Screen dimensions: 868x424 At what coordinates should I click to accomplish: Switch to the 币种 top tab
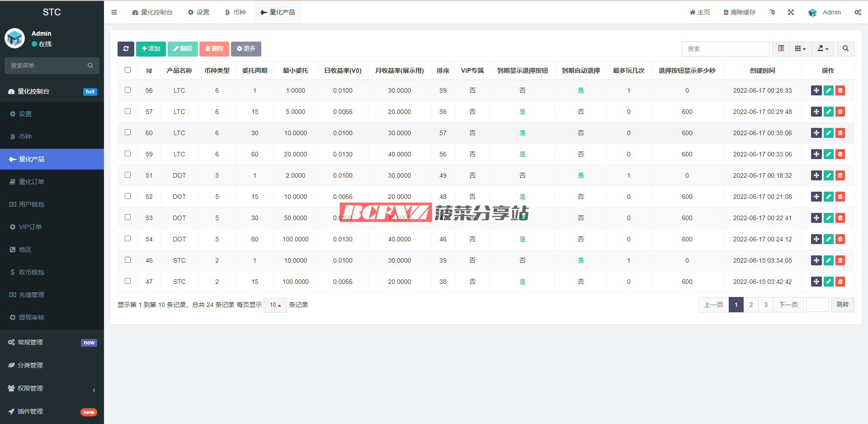235,12
